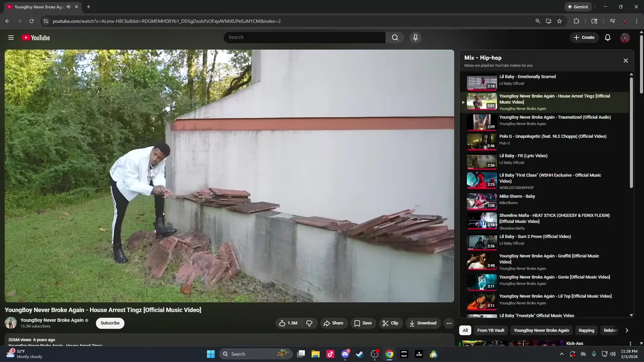The width and height of the screenshot is (644, 362).
Task: Subscribe to YoungBoy Never Broke Again
Action: pos(110,323)
